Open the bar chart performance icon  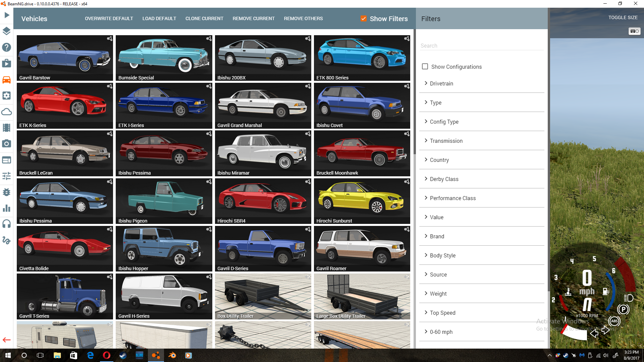[7, 208]
